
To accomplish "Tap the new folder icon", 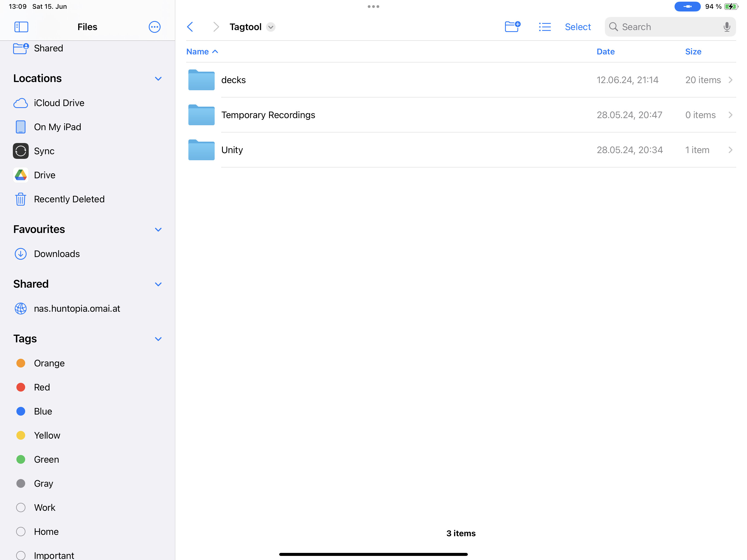I will click(512, 27).
